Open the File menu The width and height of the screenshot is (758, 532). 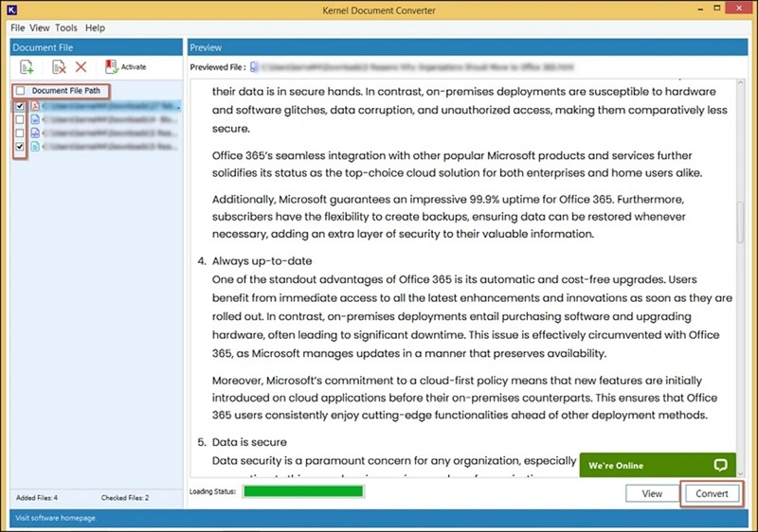(x=18, y=28)
